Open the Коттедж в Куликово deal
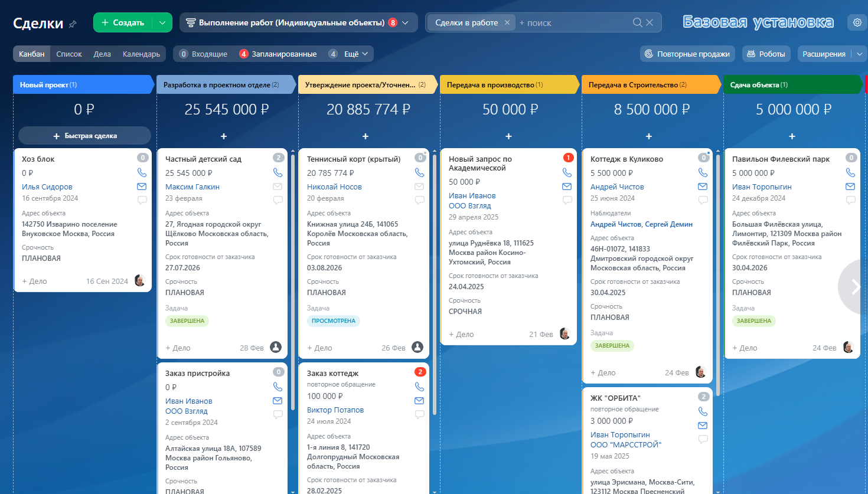The width and height of the screenshot is (868, 494). 626,159
